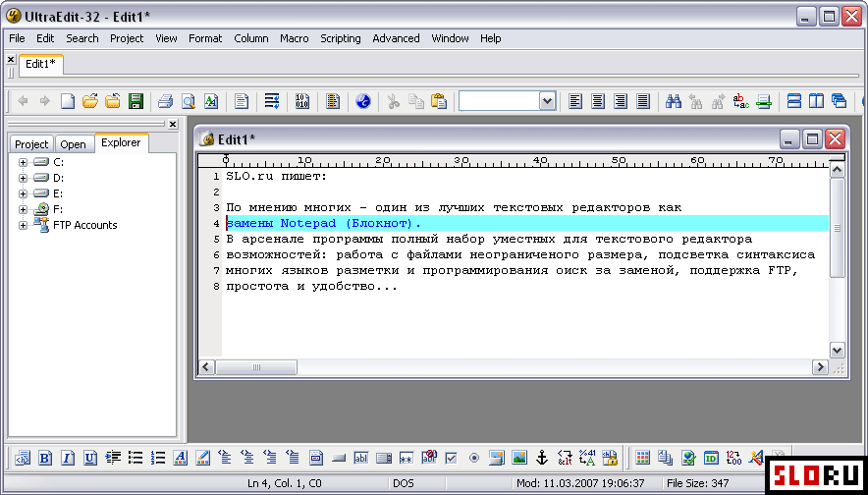Insert HTML checkbox form element icon
Viewport: 868px width, 495px height.
[x=451, y=458]
